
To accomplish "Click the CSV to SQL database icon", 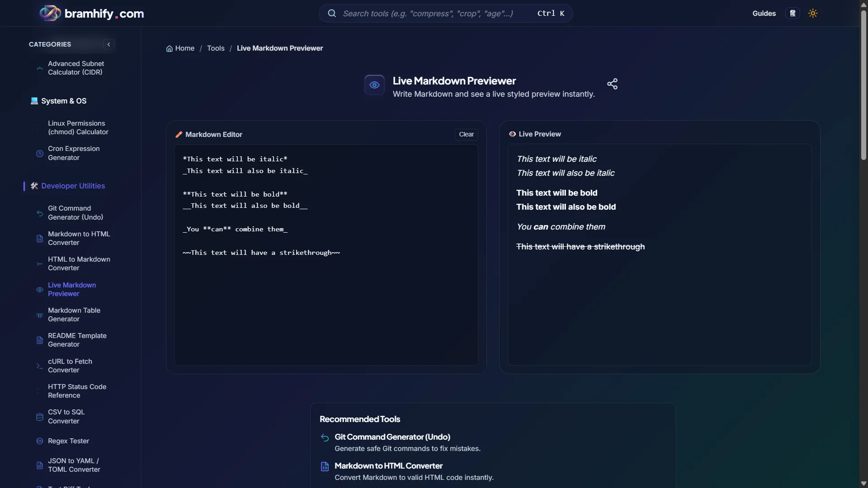I will tap(40, 417).
